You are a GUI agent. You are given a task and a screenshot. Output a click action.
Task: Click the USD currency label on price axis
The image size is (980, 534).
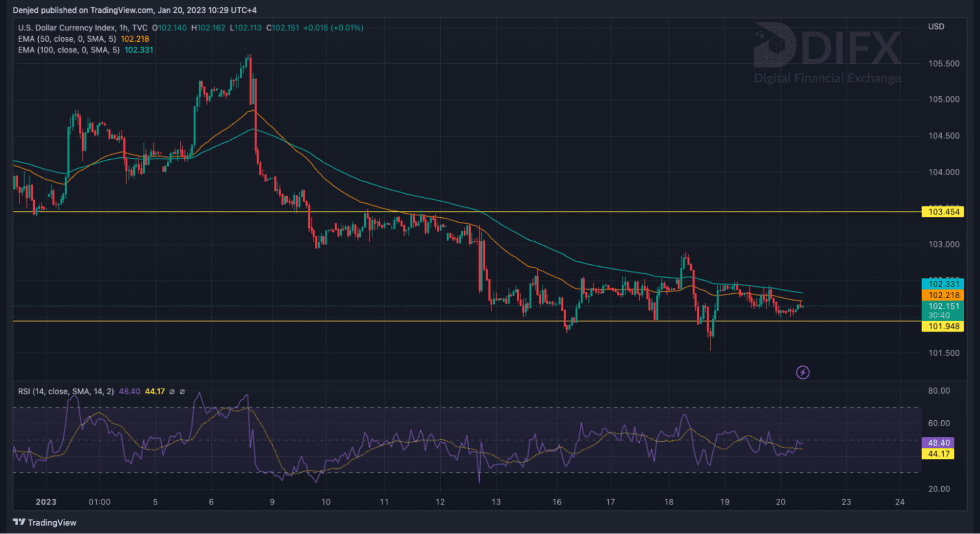point(936,26)
